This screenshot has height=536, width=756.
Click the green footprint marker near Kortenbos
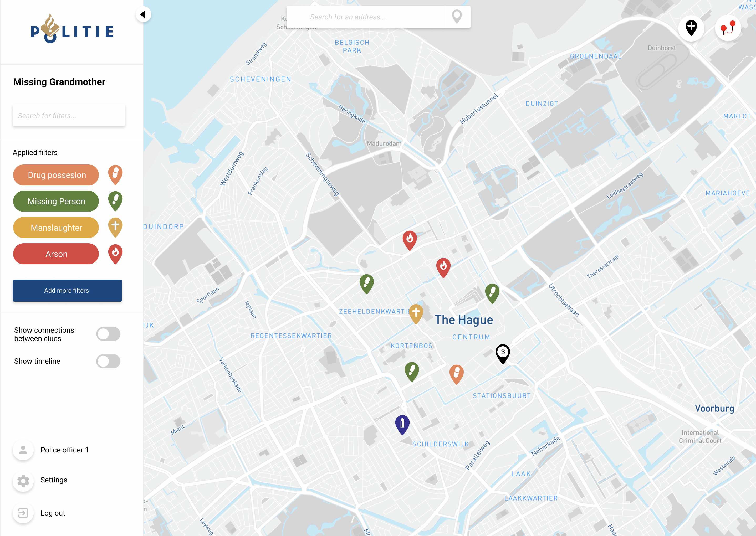coord(412,371)
